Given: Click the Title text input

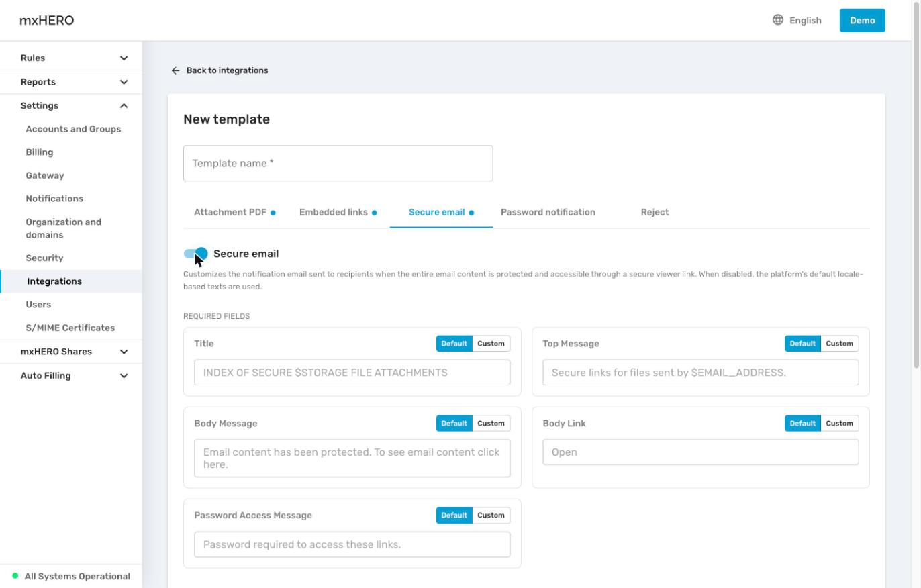Looking at the screenshot, I should (352, 373).
